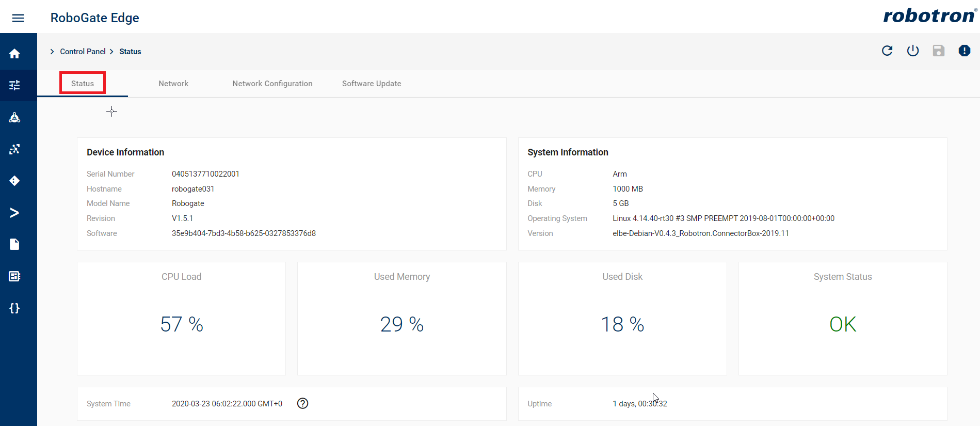Switch to the Network tab
This screenshot has height=426, width=980.
[173, 84]
